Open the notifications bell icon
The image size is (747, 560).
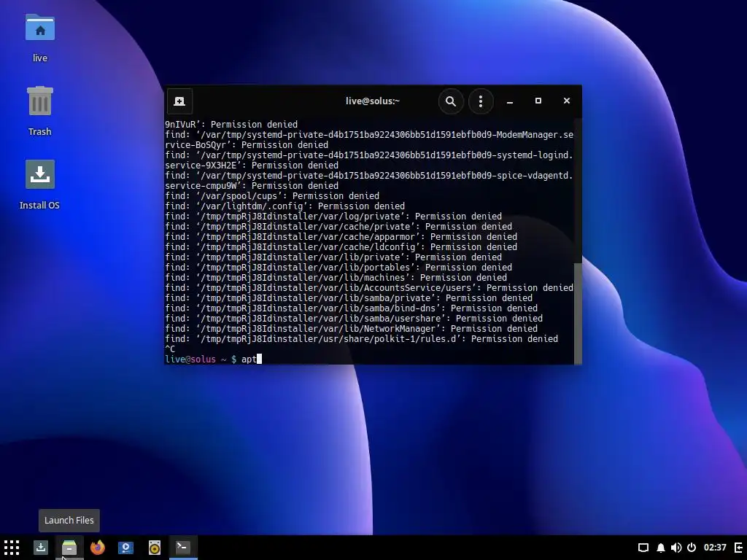[661, 548]
